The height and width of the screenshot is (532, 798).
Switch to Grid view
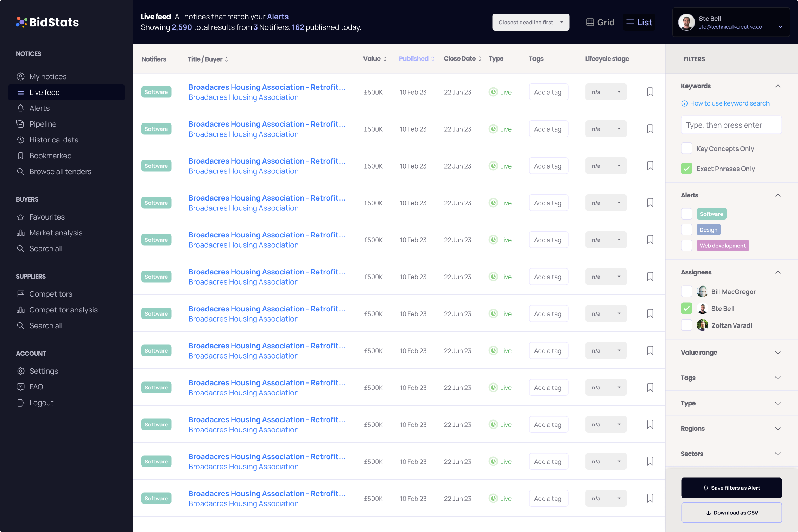[600, 22]
